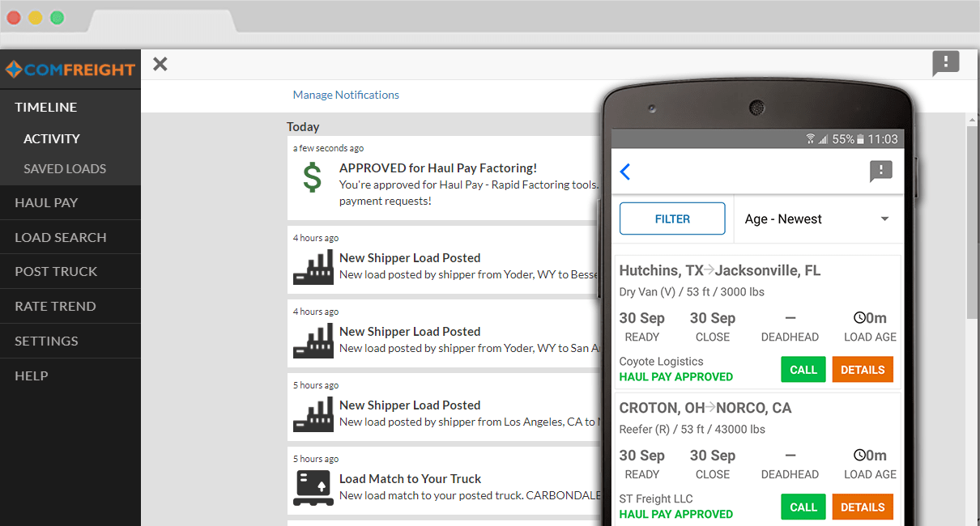This screenshot has width=980, height=526.
Task: Select ACTIVITY in the sidebar
Action: [x=52, y=138]
